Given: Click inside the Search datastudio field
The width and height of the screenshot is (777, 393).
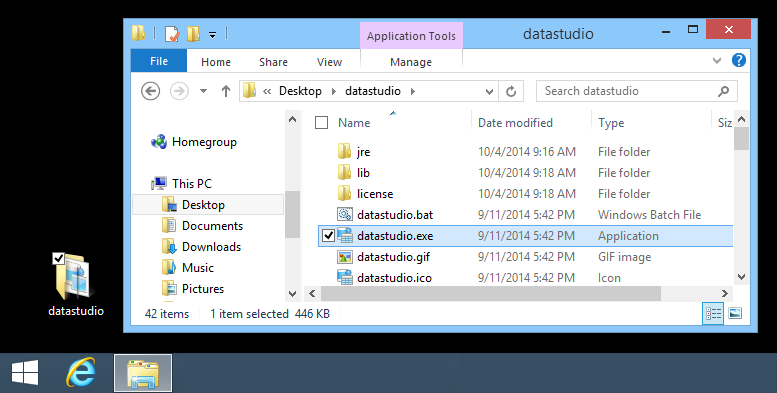Looking at the screenshot, I should click(x=637, y=91).
